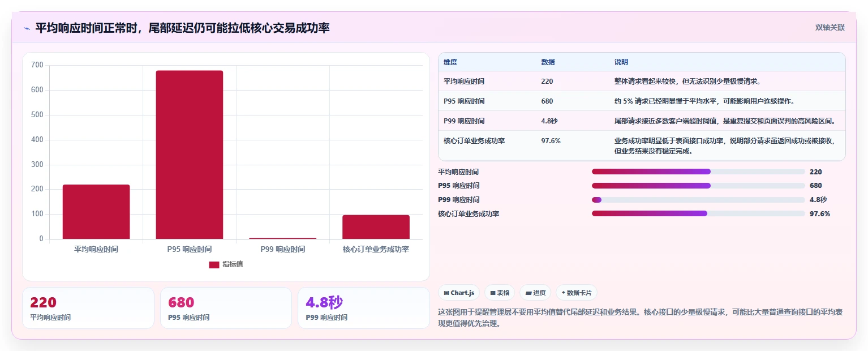Image resolution: width=868 pixels, height=351 pixels.
Task: Click the description starting 尾部请求接近多数客户端
Action: (725, 121)
